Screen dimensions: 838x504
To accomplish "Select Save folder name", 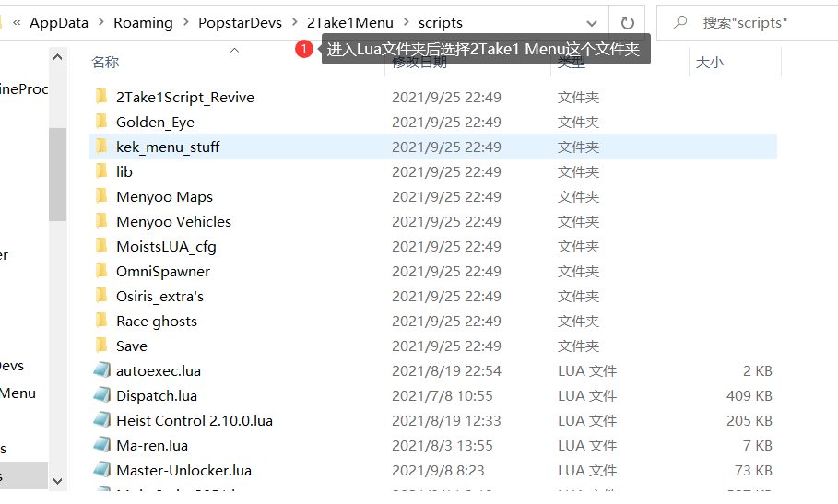I will coord(132,346).
